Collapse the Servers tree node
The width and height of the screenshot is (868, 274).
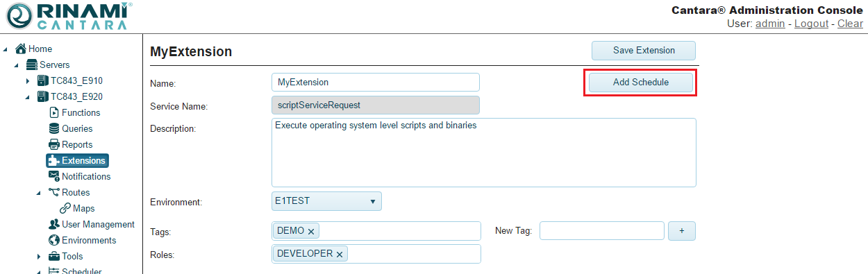(x=17, y=65)
